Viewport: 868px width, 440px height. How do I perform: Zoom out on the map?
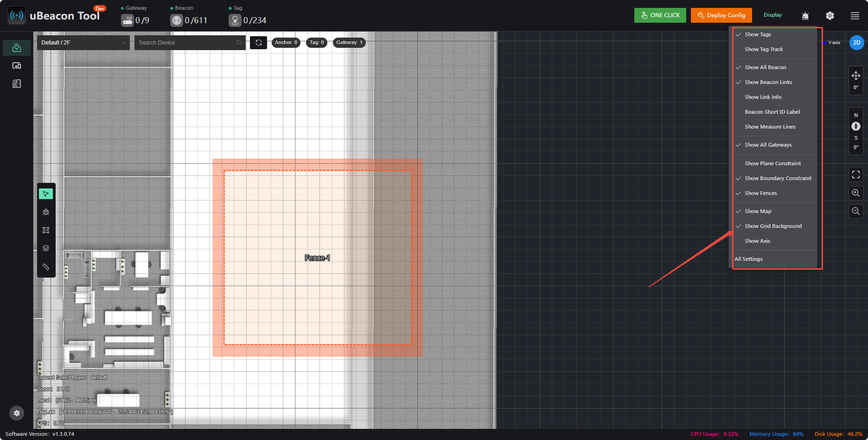coord(856,211)
